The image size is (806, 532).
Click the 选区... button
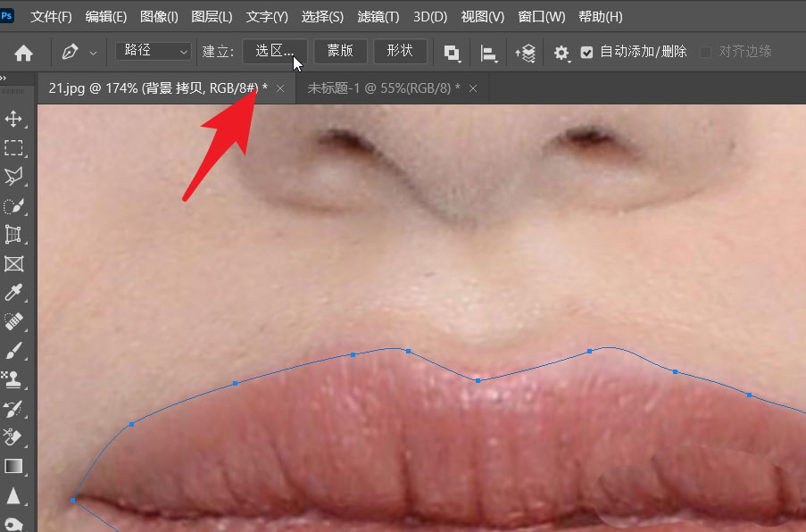(274, 52)
